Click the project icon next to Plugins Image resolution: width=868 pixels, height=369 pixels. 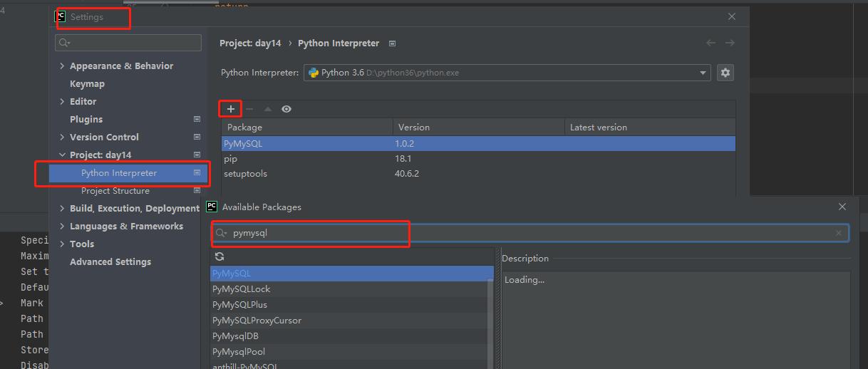(x=197, y=119)
